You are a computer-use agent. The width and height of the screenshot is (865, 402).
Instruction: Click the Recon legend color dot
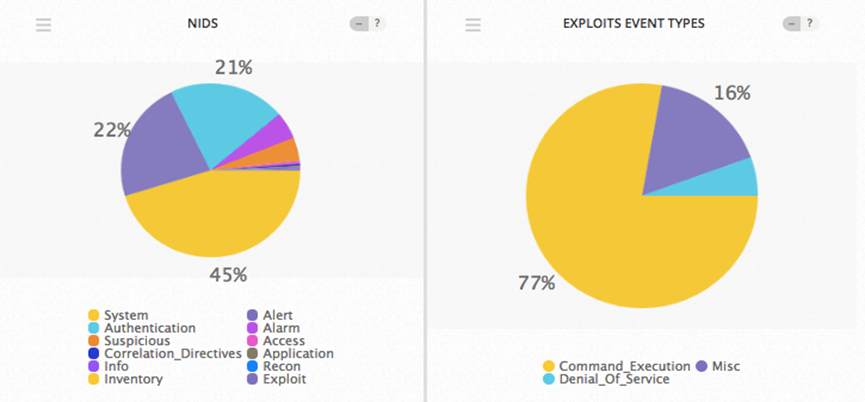(251, 366)
